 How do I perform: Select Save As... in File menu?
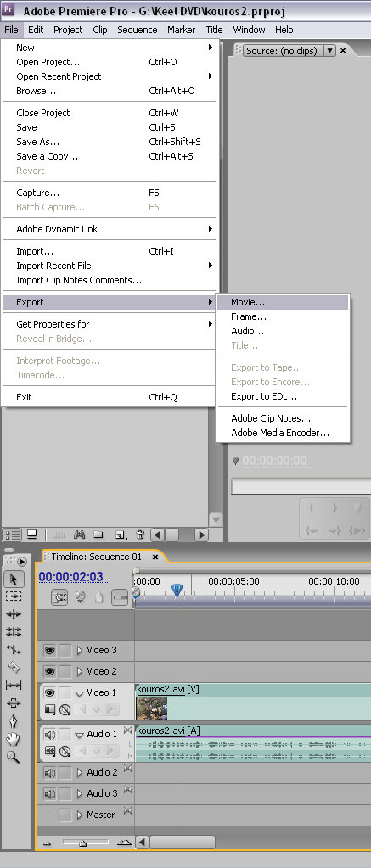coord(109,142)
